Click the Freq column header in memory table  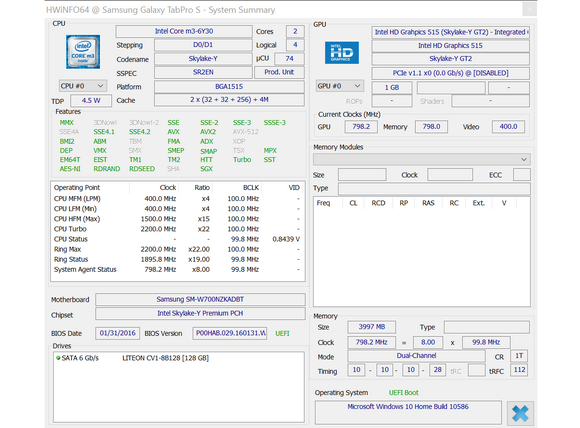tap(323, 203)
